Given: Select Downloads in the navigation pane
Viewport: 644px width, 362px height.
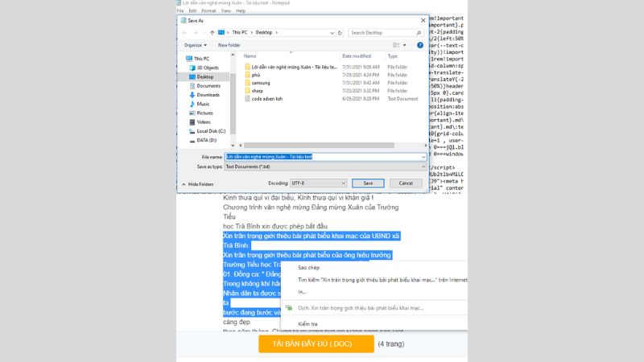Looking at the screenshot, I should click(208, 95).
